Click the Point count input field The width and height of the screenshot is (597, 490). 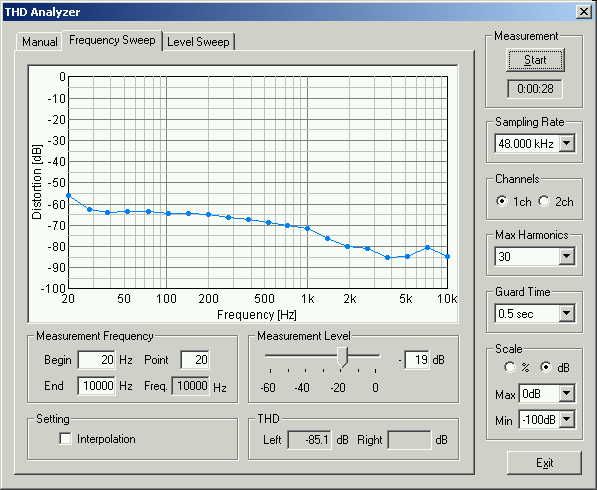click(x=195, y=359)
